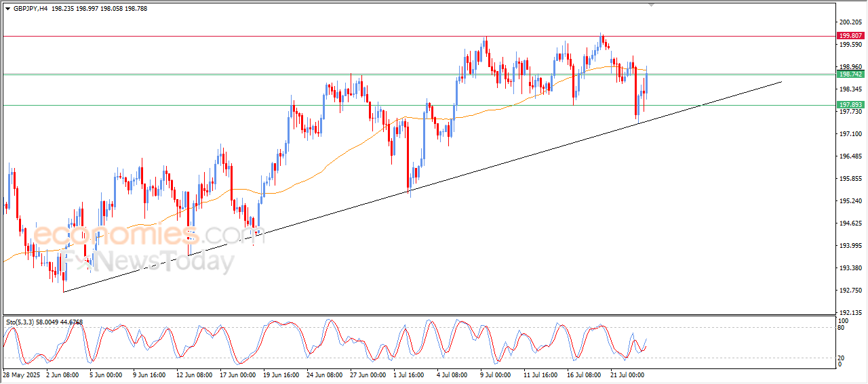Click the stochastic scale value 20

842,357
